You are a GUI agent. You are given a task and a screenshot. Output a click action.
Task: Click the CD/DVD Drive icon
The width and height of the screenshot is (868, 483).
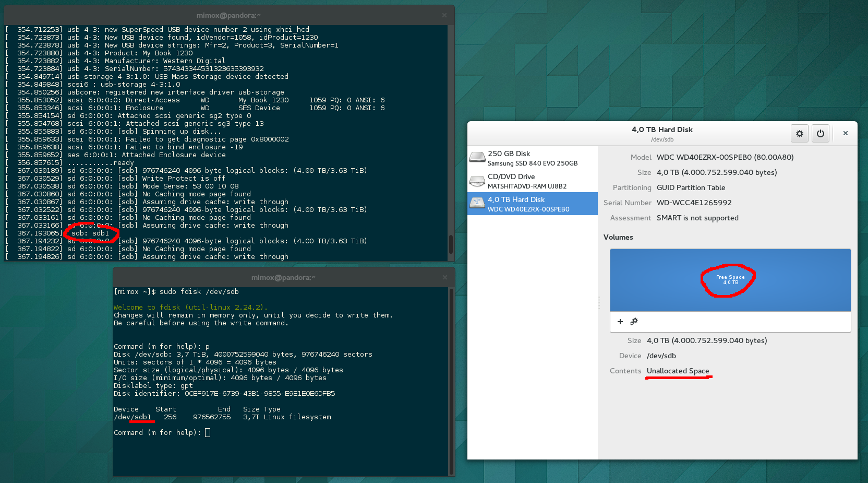pyautogui.click(x=477, y=181)
